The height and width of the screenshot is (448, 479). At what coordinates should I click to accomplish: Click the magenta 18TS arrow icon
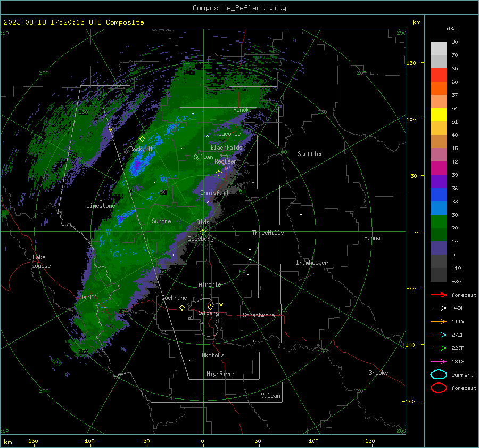click(439, 362)
